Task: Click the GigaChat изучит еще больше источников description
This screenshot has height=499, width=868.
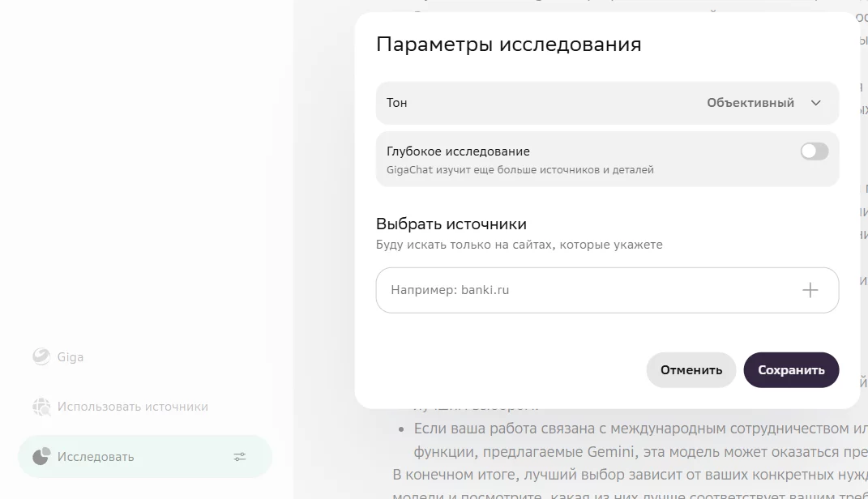Action: tap(520, 170)
